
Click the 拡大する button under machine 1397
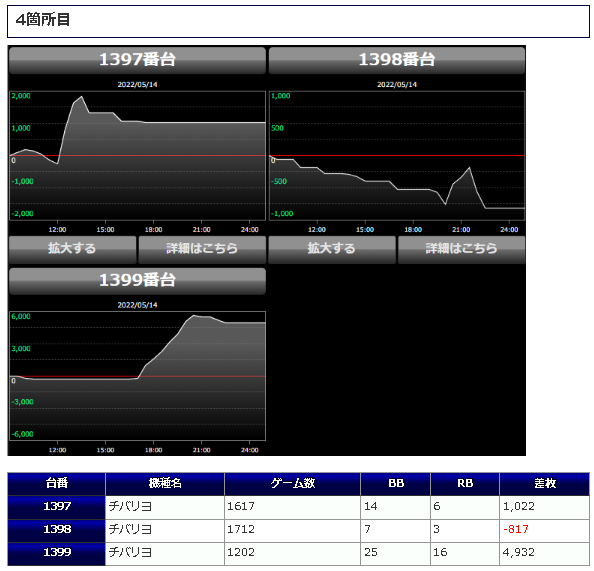pos(72,249)
